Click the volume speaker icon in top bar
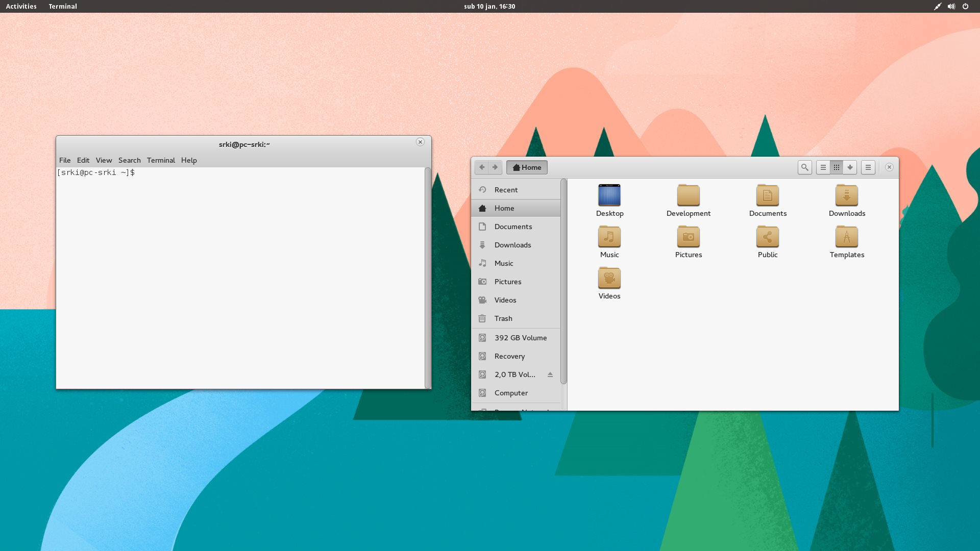This screenshot has height=551, width=980. tap(951, 6)
